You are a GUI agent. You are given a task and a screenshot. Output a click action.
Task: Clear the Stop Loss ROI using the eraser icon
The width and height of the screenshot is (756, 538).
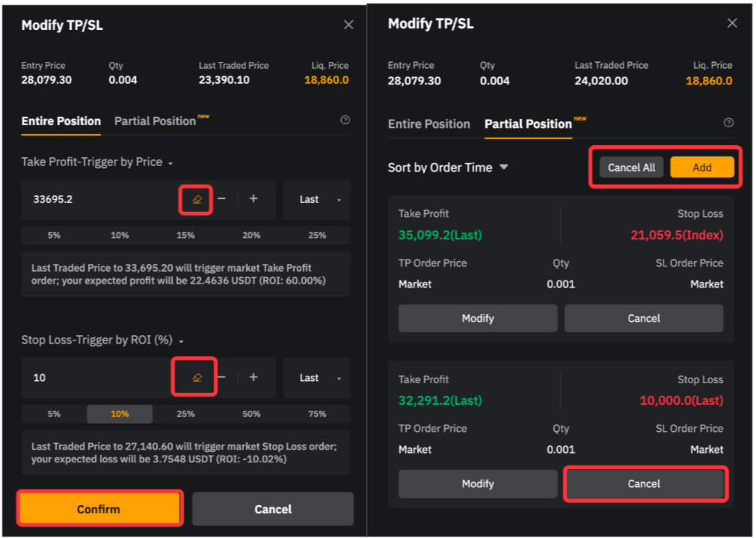pos(195,377)
